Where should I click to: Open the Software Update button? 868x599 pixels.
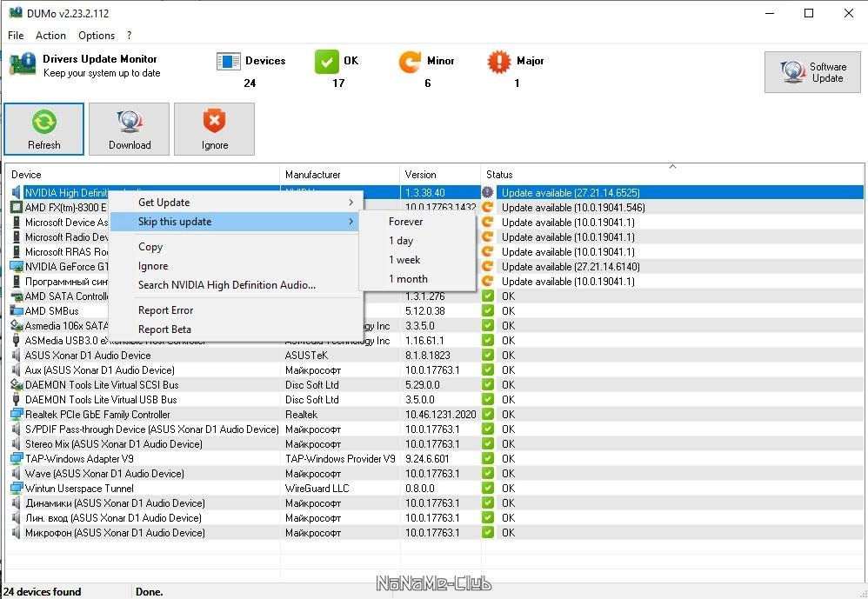[x=812, y=72]
